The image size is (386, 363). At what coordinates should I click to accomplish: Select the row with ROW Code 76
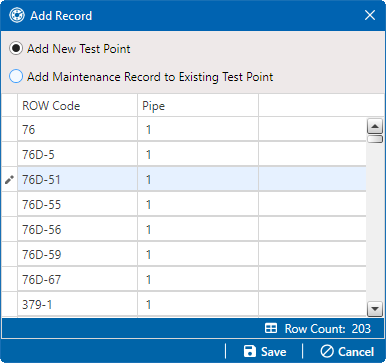(x=184, y=129)
